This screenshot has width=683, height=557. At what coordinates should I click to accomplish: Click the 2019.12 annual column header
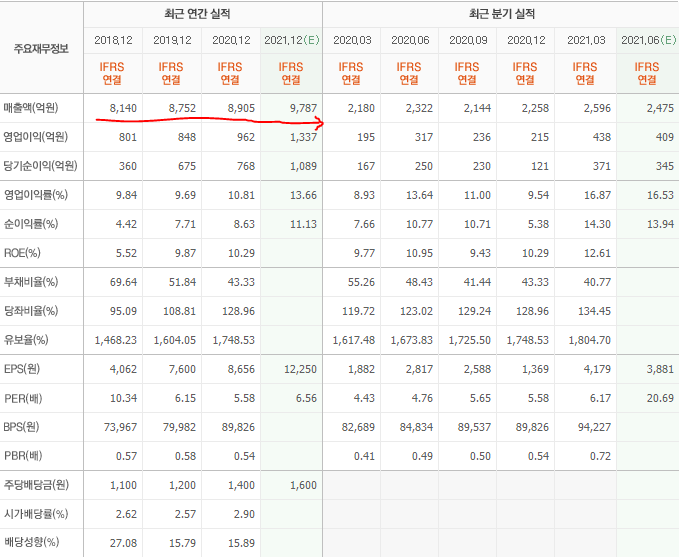click(172, 41)
